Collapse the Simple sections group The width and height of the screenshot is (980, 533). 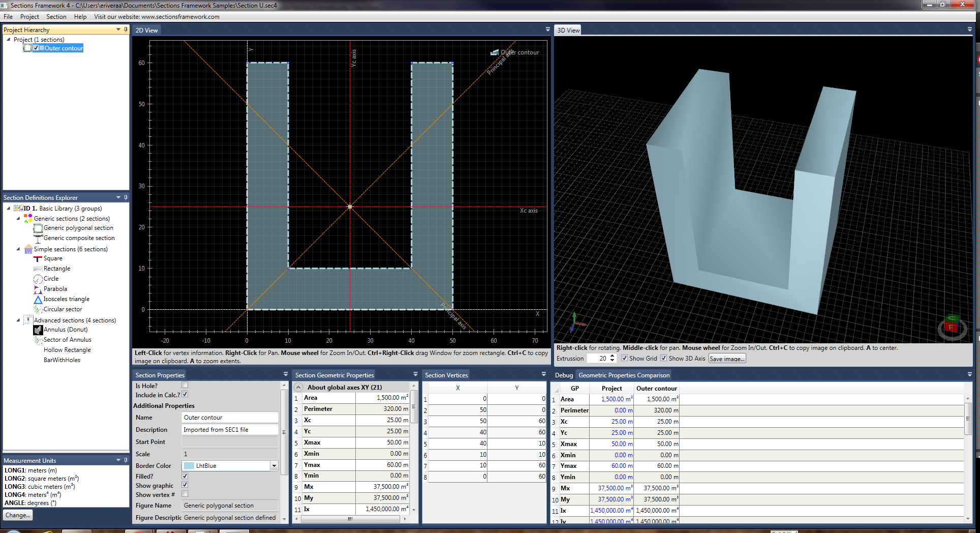click(x=18, y=249)
